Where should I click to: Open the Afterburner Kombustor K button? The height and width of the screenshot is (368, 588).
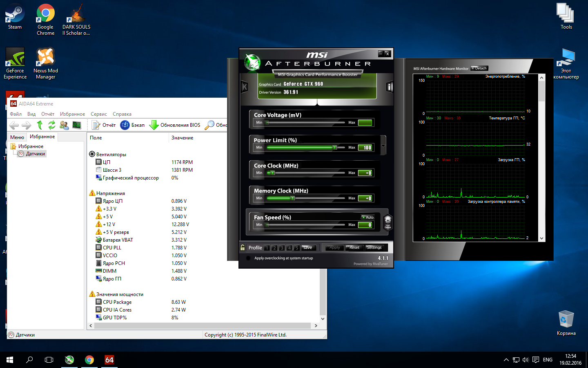tap(245, 87)
